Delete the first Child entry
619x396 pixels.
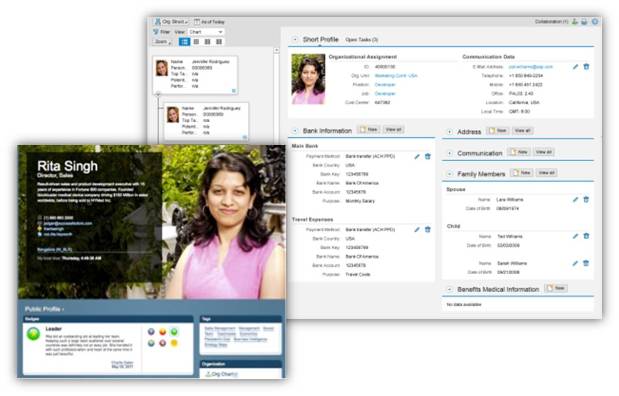[x=586, y=236]
